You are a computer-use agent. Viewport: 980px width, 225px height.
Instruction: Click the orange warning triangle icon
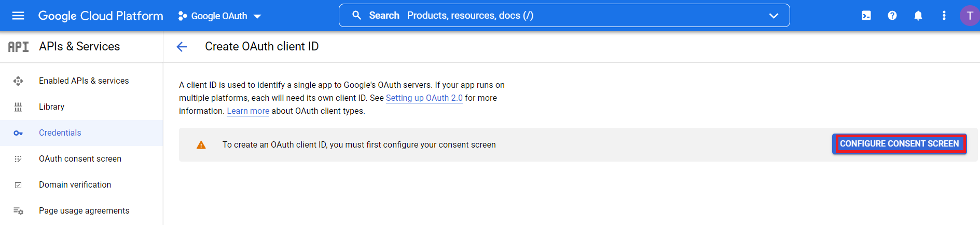click(x=201, y=145)
